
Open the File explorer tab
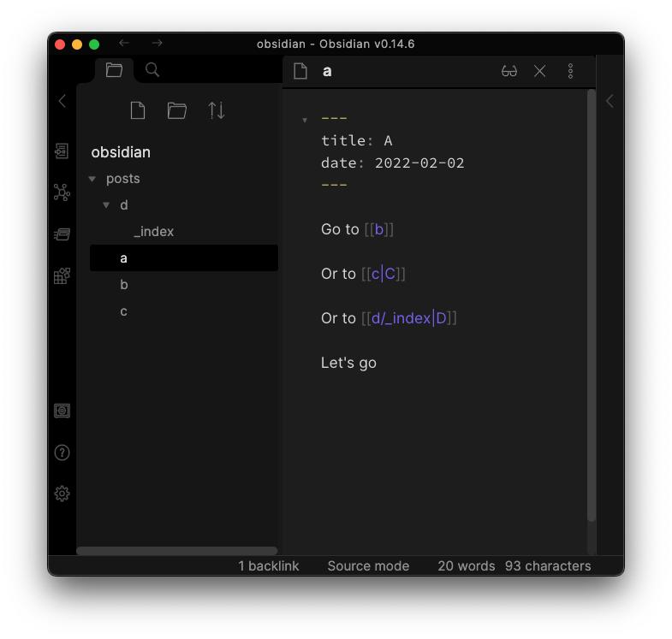pos(114,69)
